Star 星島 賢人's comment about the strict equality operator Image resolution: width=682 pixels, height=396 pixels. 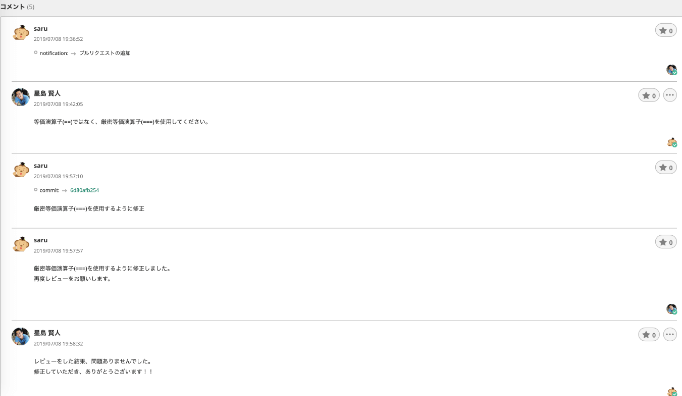click(x=649, y=95)
